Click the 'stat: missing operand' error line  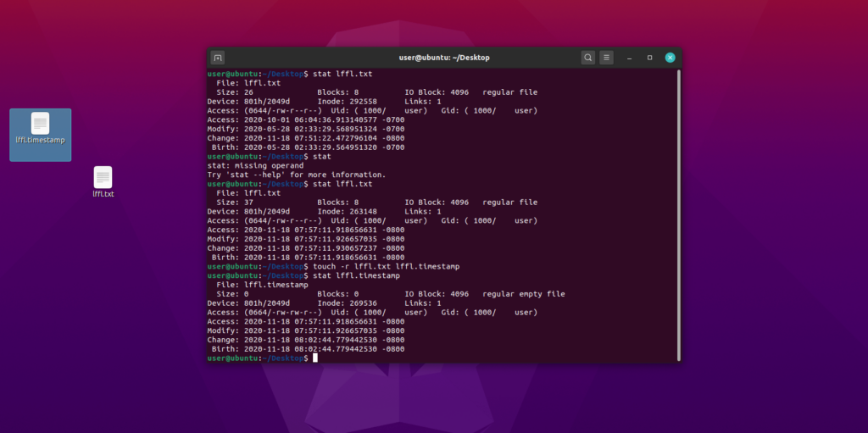pyautogui.click(x=255, y=165)
